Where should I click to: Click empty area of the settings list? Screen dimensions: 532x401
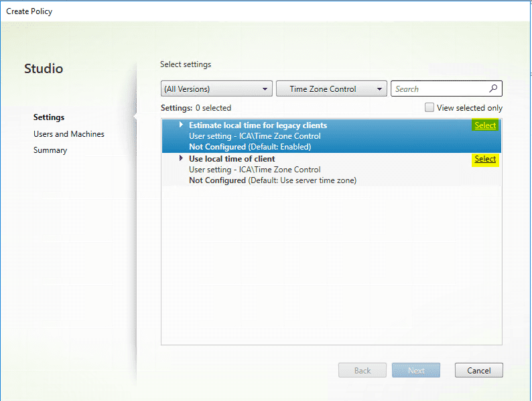pyautogui.click(x=331, y=268)
